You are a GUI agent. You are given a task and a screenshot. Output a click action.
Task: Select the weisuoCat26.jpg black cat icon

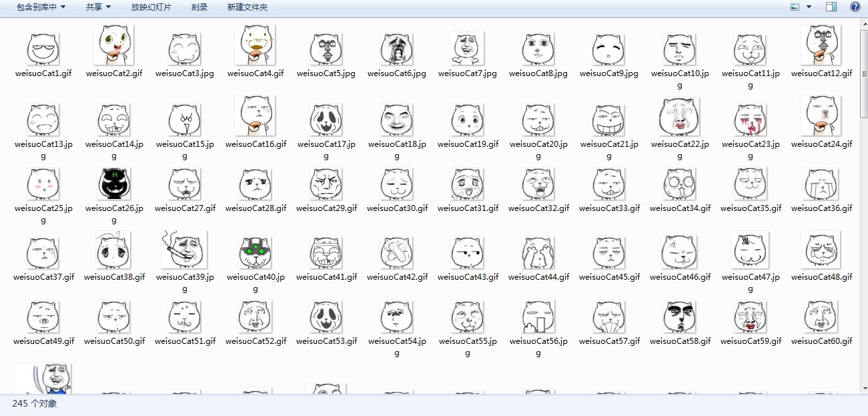pos(113,183)
